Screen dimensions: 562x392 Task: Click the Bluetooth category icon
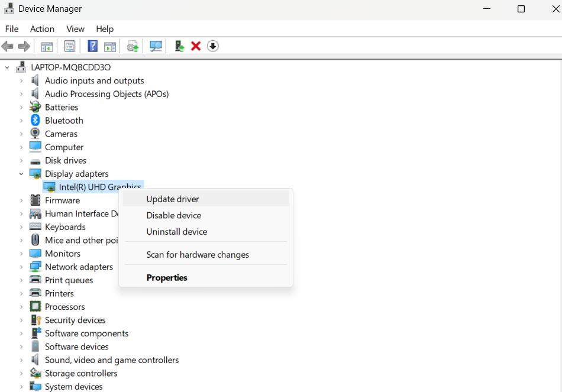pos(35,121)
